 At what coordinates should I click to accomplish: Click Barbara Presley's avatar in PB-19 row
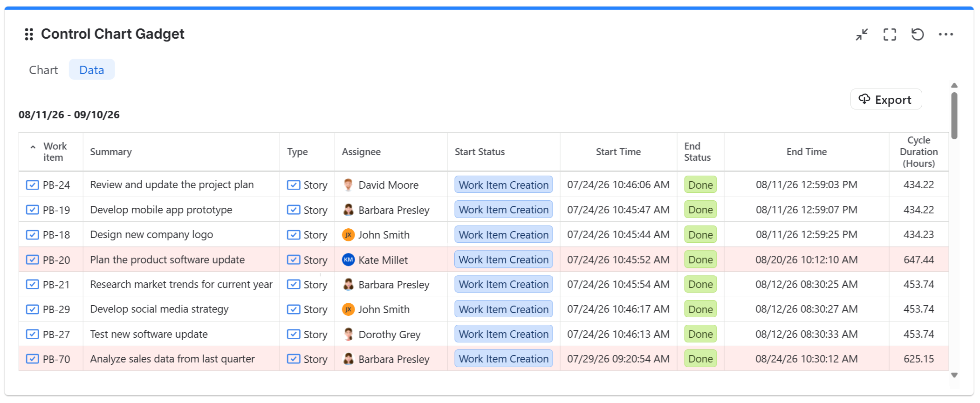pyautogui.click(x=348, y=210)
